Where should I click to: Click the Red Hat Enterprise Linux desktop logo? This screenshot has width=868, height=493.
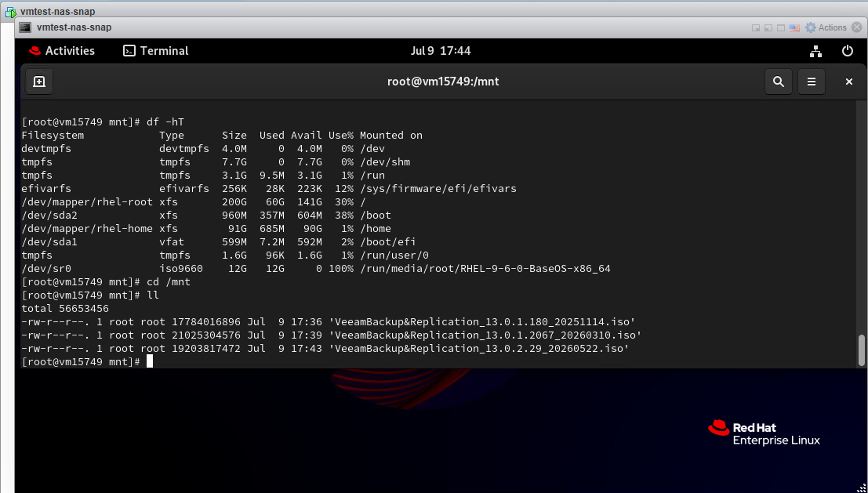(764, 433)
